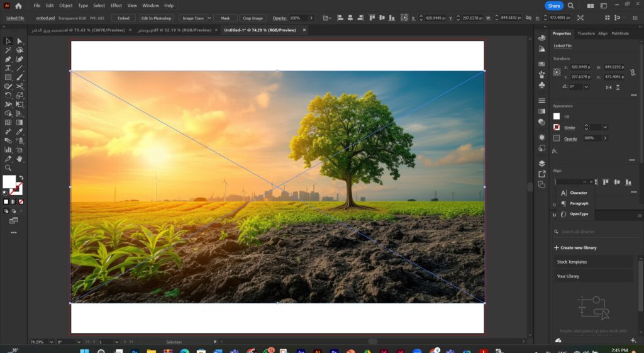This screenshot has height=353, width=644.
Task: Select the Column Graph tool
Action: point(8,150)
